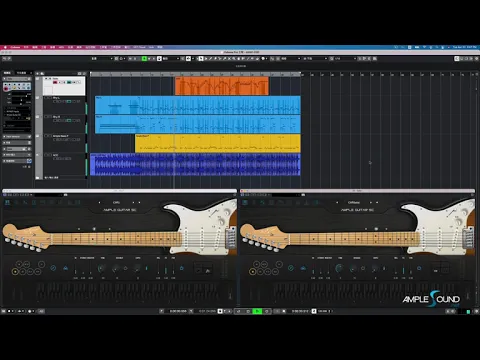Select the yellow bass clip in arrangement
The width and height of the screenshot is (480, 360).
(218, 143)
